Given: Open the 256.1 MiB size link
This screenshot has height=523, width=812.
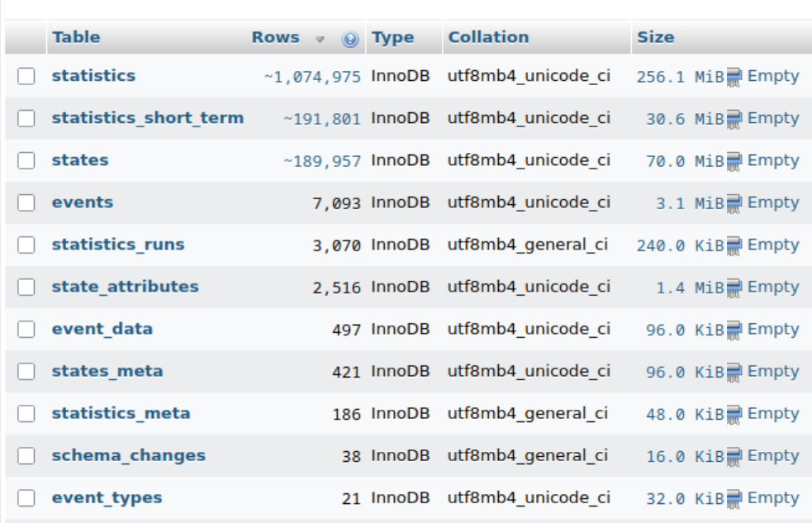Looking at the screenshot, I should (680, 77).
